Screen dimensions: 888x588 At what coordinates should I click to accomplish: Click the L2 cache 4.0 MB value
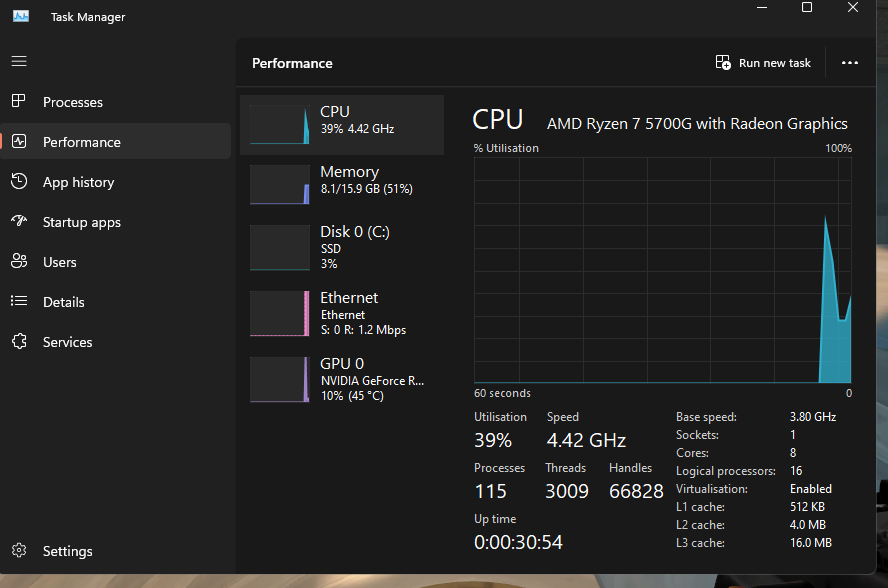[x=808, y=525]
